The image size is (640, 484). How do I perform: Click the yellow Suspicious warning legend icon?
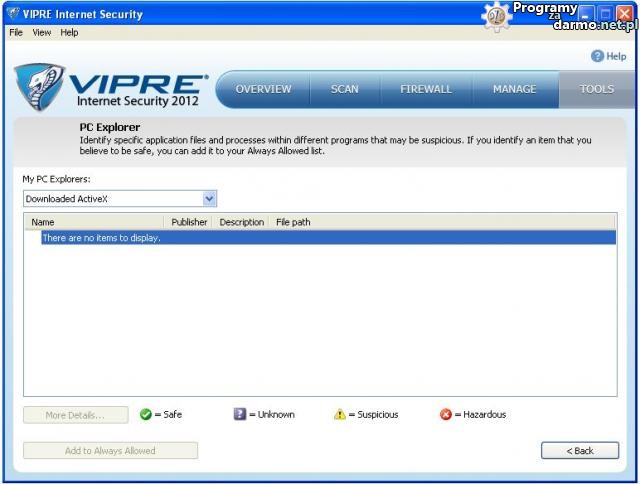point(340,414)
